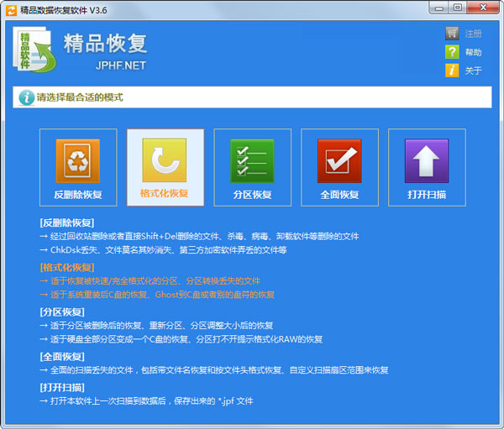Click the 精品软件 logo at top left
Image resolution: width=504 pixels, height=429 pixels.
[34, 50]
